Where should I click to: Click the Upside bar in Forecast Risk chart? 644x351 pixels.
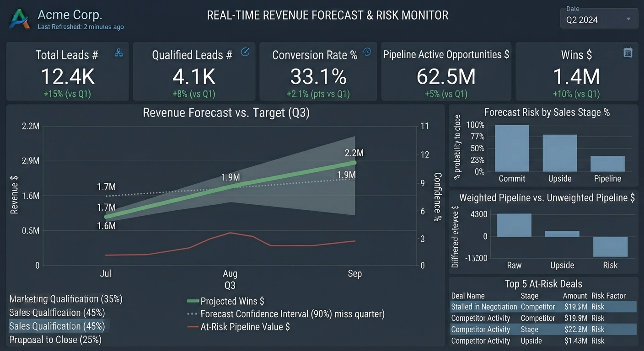[x=560, y=153]
